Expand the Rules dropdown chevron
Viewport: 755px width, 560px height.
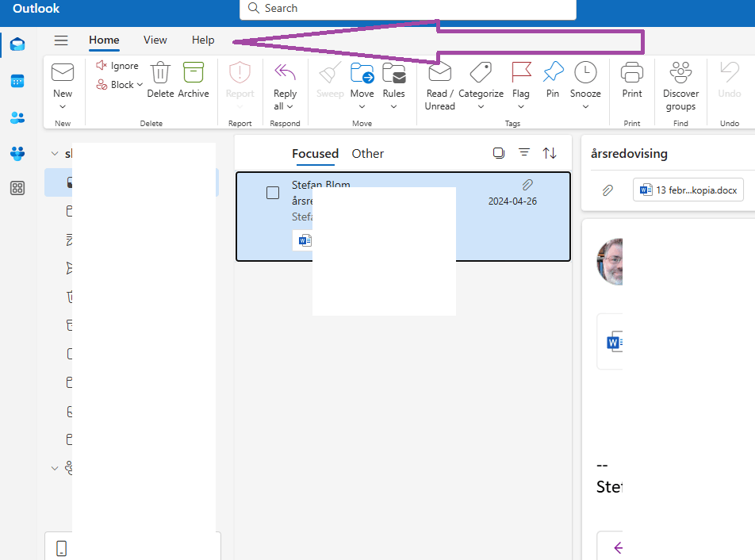394,106
